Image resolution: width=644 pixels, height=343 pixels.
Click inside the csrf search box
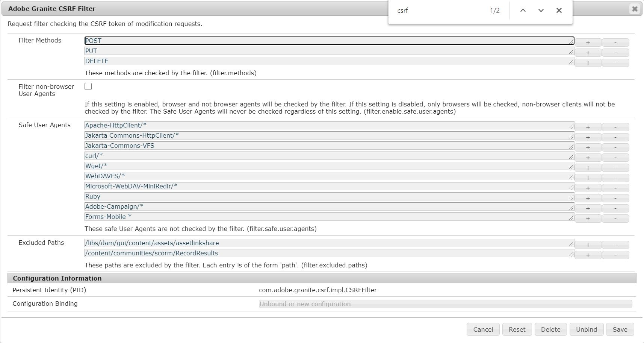click(x=432, y=11)
